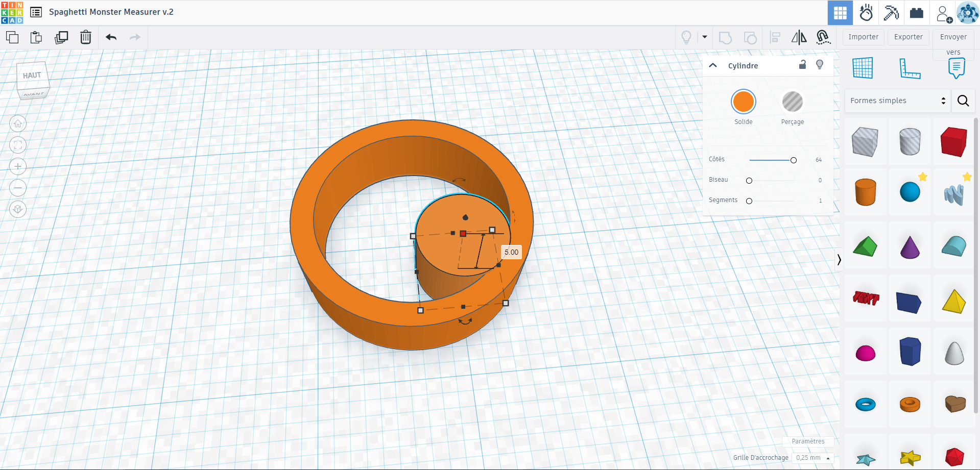980x470 pixels.
Task: Pick the yellow pyramid shape
Action: tap(954, 301)
